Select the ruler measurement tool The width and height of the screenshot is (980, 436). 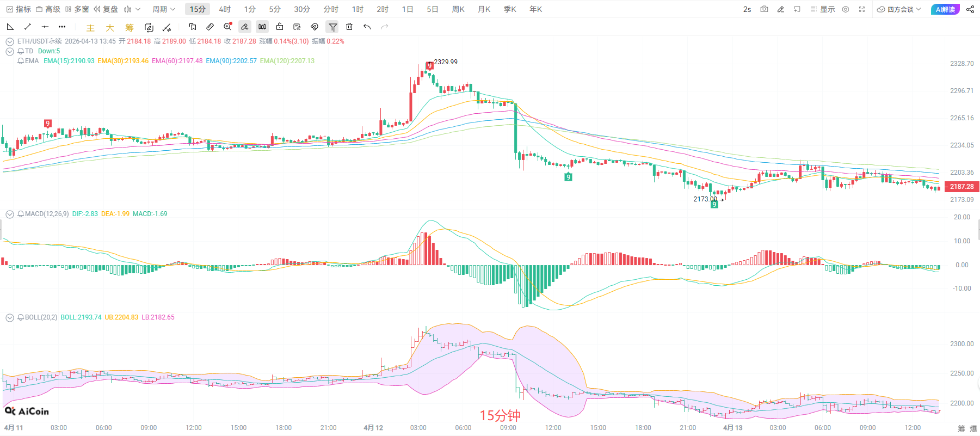click(x=210, y=27)
